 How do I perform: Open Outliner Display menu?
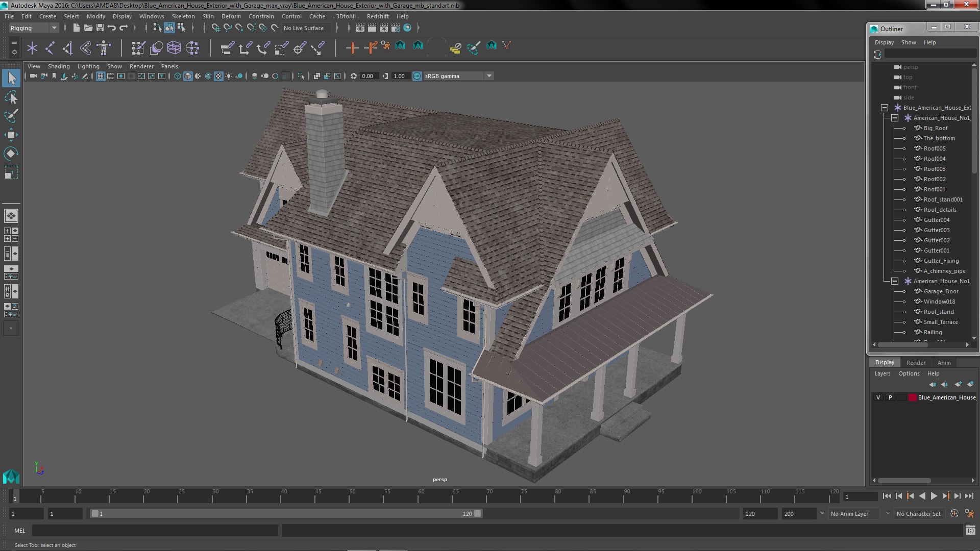884,42
